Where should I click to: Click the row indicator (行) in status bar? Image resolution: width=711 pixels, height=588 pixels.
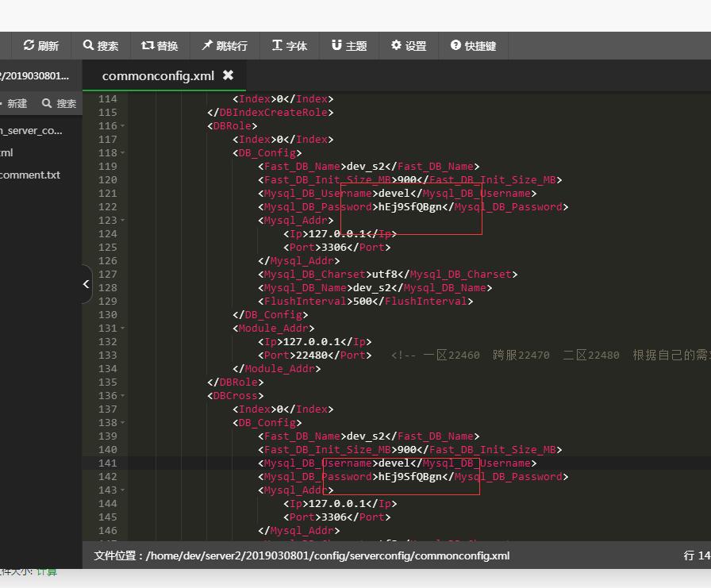pyautogui.click(x=697, y=555)
